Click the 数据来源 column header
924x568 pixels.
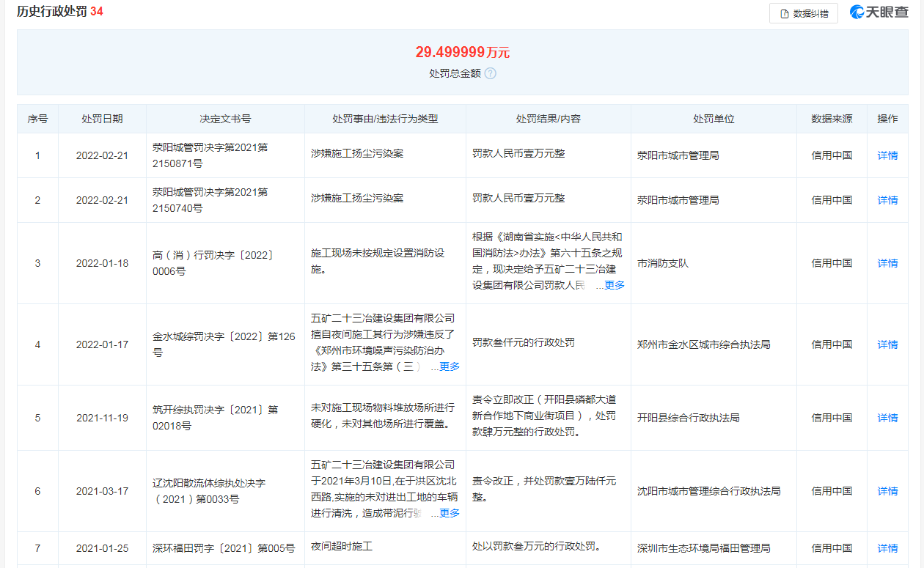832,119
